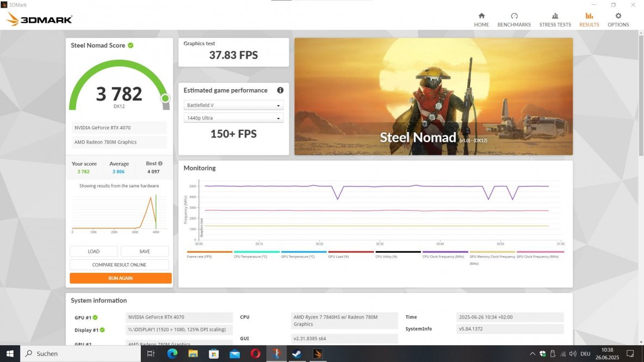
Task: Open the 3DMark icon in the taskbar
Action: [318, 353]
